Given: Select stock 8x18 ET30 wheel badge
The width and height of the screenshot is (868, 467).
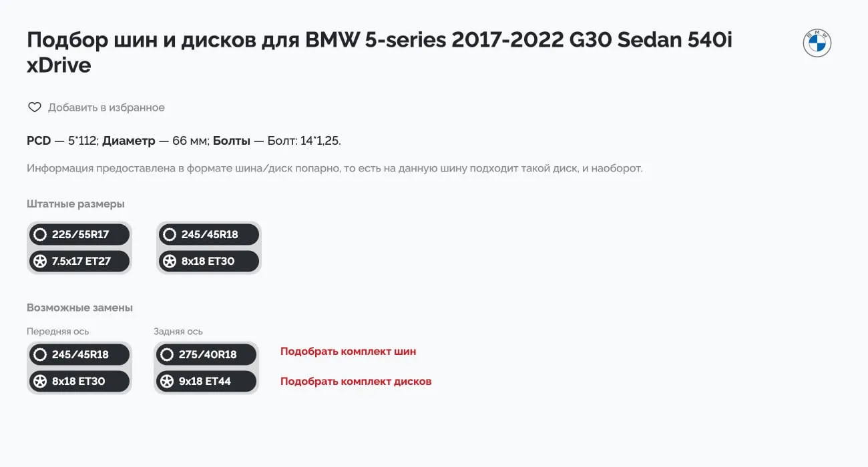Looking at the screenshot, I should pyautogui.click(x=209, y=261).
